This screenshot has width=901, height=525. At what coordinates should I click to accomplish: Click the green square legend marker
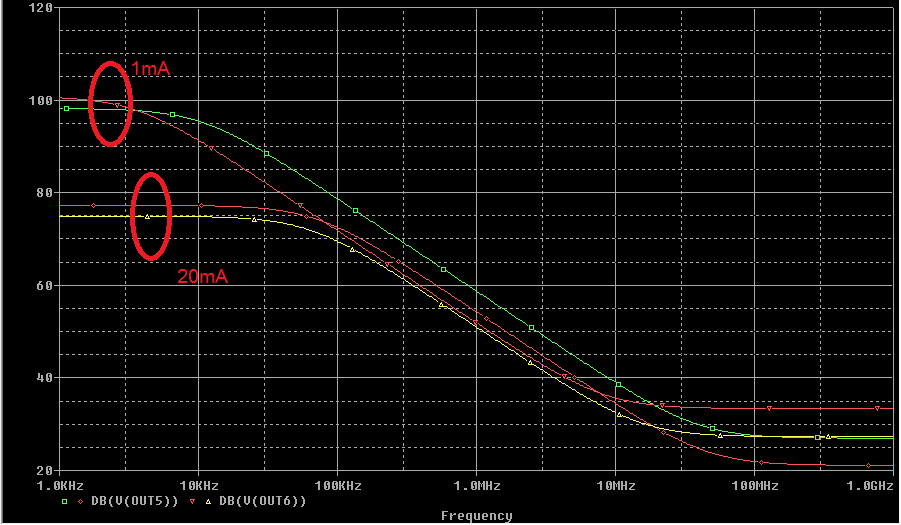coord(64,501)
